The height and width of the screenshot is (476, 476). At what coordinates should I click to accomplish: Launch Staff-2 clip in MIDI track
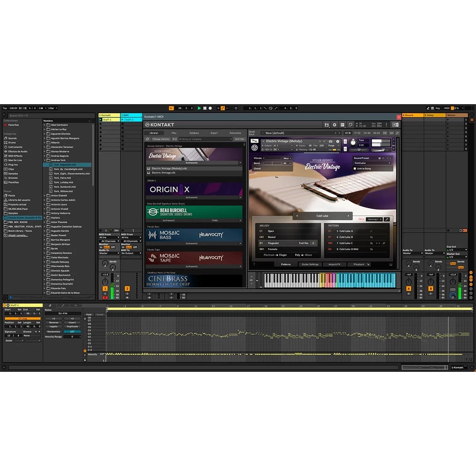click(x=123, y=119)
